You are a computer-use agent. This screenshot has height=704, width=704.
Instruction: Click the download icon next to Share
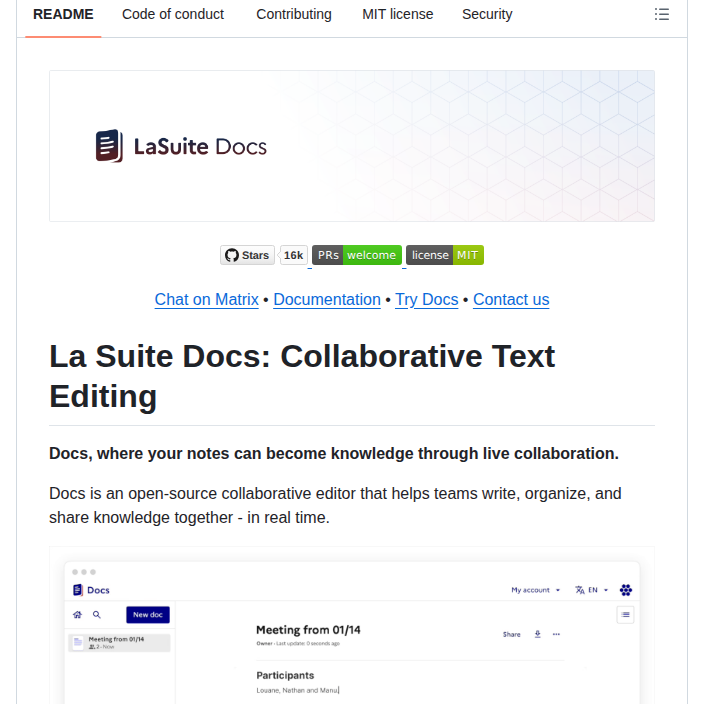point(537,634)
